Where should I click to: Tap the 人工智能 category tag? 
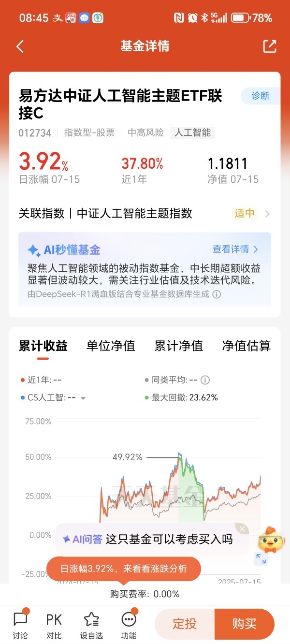point(192,132)
